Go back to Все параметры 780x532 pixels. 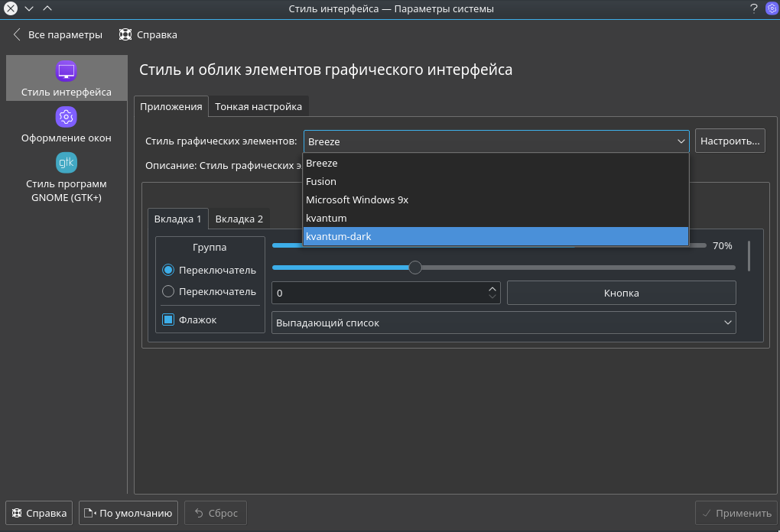[57, 35]
